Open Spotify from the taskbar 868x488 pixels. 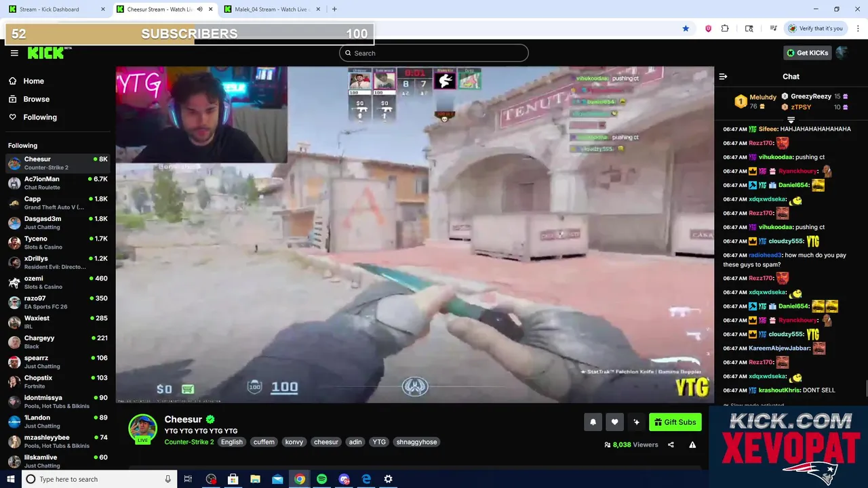point(321,479)
